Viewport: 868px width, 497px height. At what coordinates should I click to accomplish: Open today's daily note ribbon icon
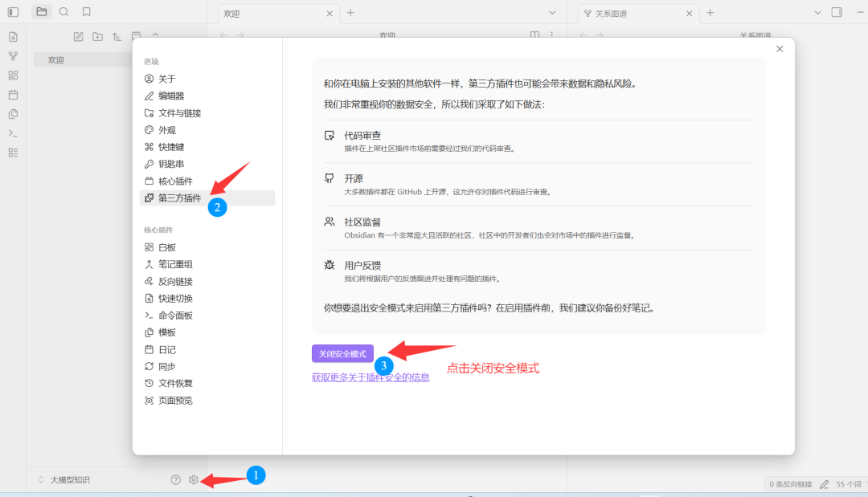tap(14, 95)
